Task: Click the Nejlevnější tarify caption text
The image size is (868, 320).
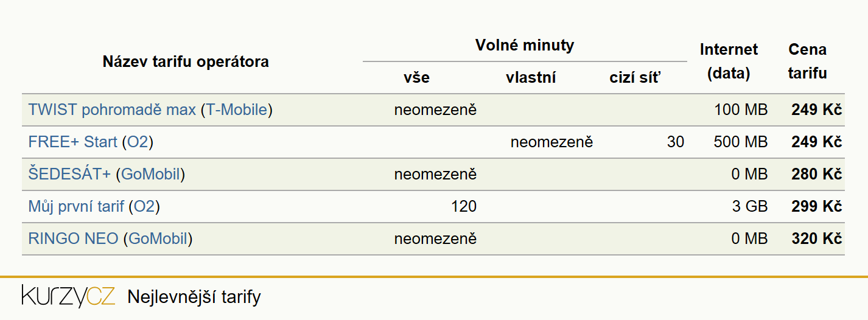Action: 194,297
